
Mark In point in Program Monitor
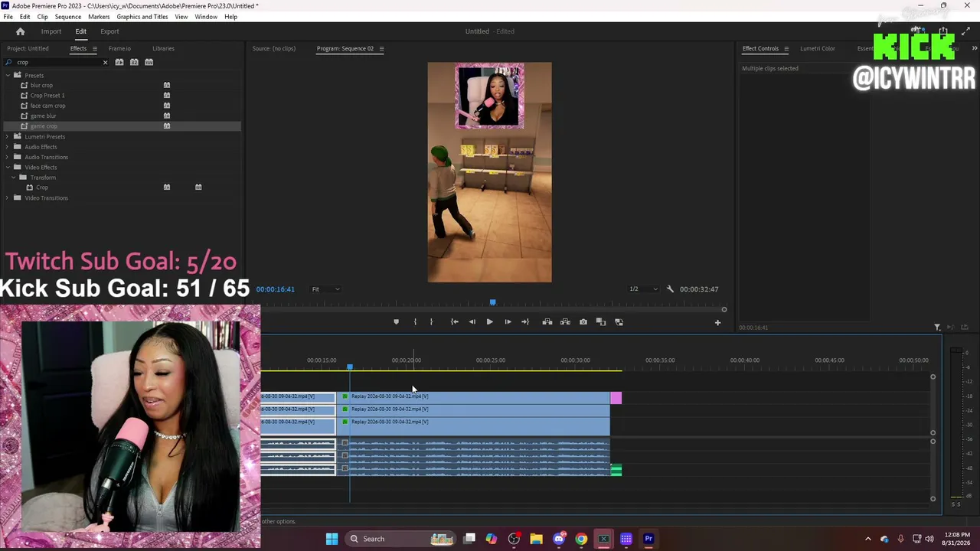coord(415,322)
